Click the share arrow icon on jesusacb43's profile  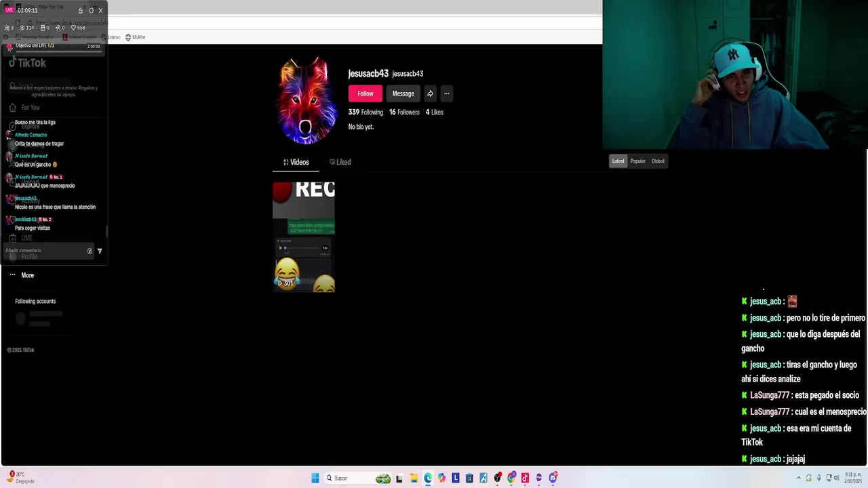point(430,94)
